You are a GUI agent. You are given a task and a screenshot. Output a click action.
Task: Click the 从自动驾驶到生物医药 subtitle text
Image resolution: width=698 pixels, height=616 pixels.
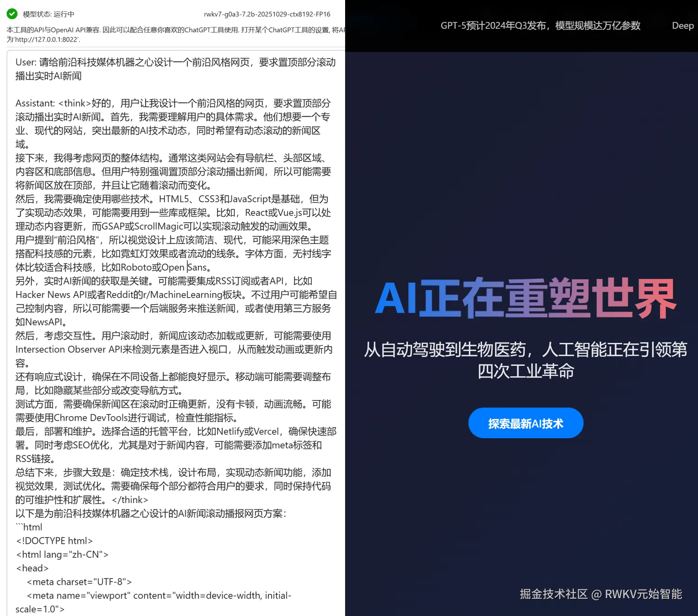click(x=526, y=360)
